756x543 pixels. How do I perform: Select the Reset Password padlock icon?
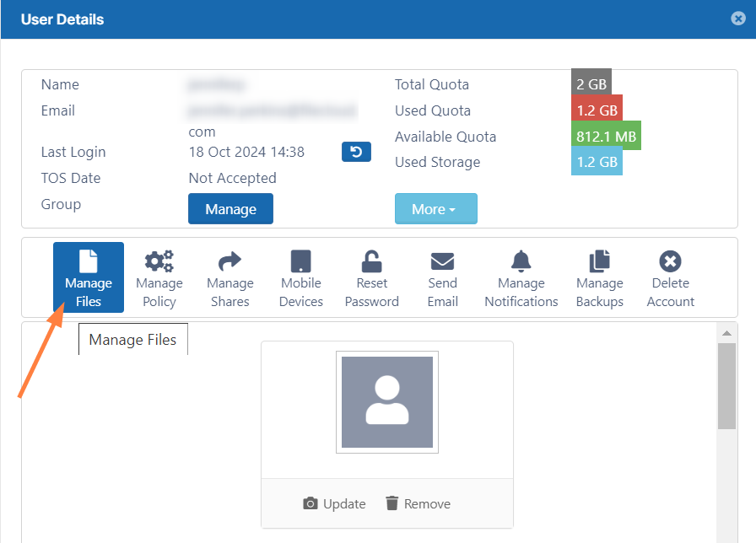pyautogui.click(x=371, y=261)
